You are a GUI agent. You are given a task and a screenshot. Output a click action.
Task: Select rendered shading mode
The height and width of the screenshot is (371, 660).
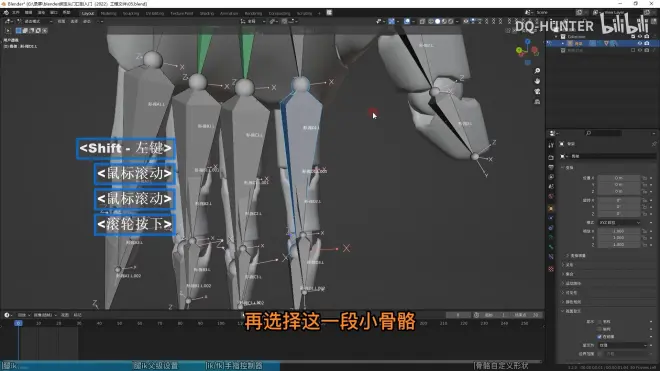451,21
